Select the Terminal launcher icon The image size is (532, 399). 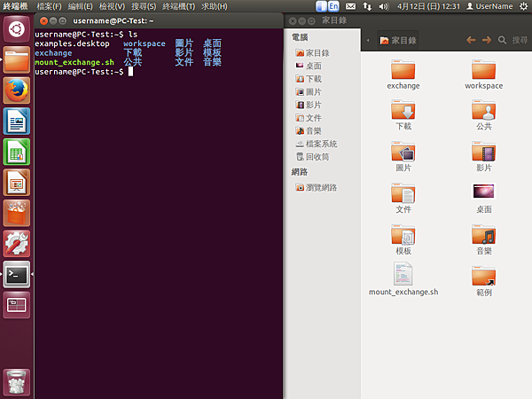pos(16,274)
